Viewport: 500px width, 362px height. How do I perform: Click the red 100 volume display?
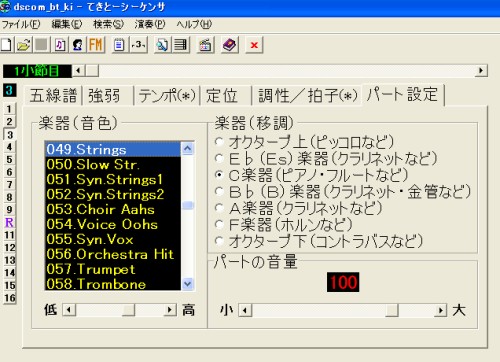click(343, 282)
